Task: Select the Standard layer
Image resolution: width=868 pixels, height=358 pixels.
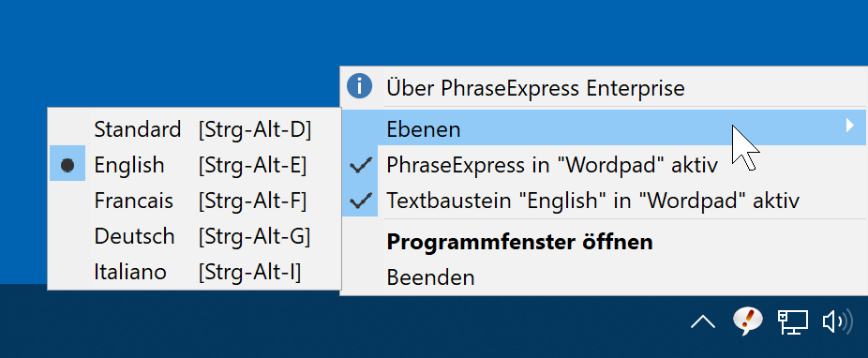Action: click(194, 129)
